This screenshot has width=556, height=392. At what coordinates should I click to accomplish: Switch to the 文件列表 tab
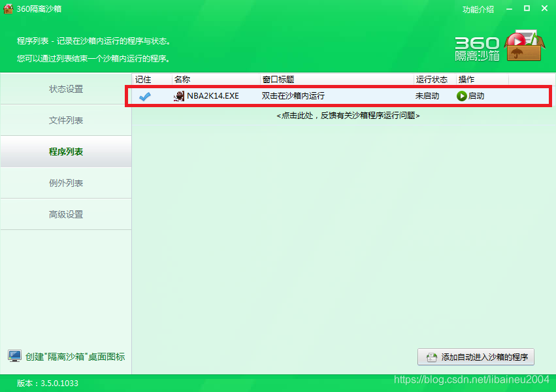[x=66, y=120]
